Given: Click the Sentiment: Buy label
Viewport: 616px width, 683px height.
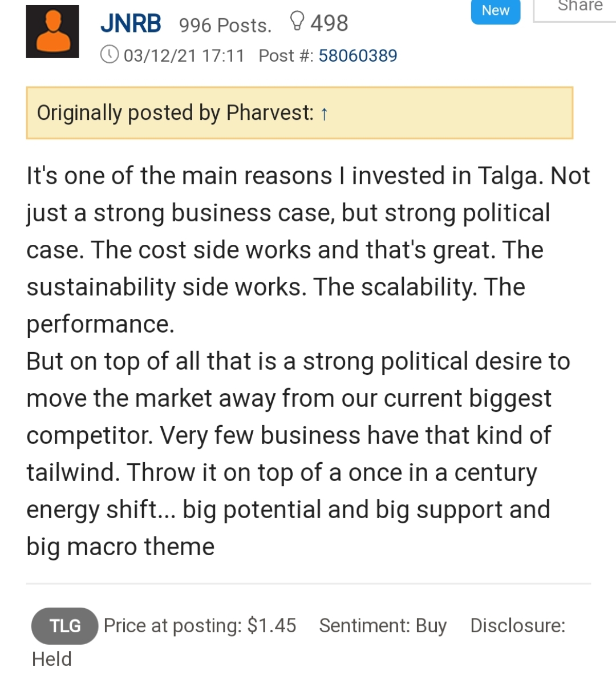Looking at the screenshot, I should tap(383, 626).
